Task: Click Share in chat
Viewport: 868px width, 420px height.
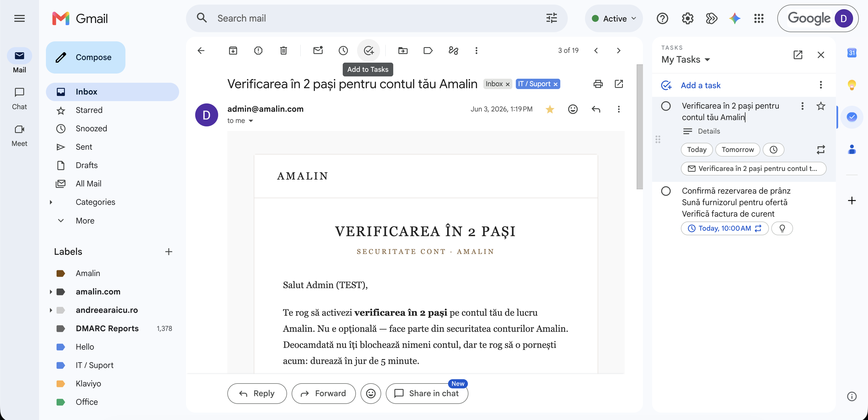Action: [427, 393]
